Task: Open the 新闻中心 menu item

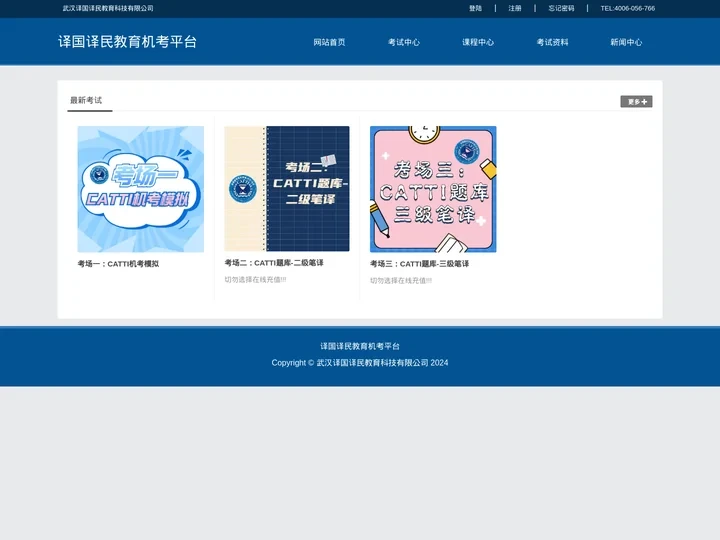Action: (x=626, y=42)
